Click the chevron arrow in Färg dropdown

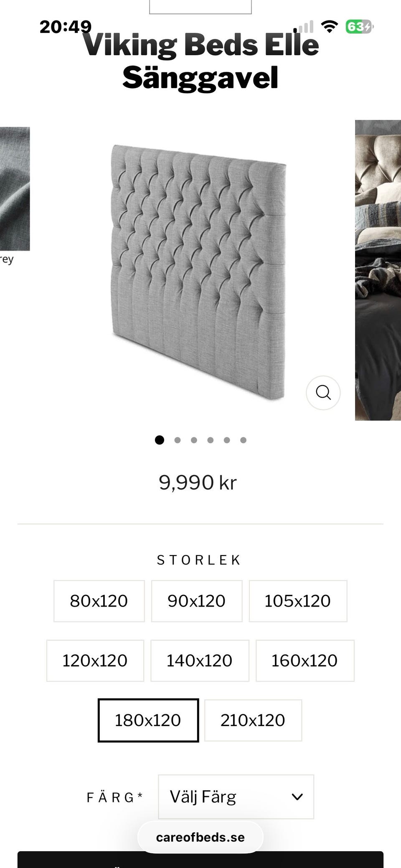click(x=297, y=797)
